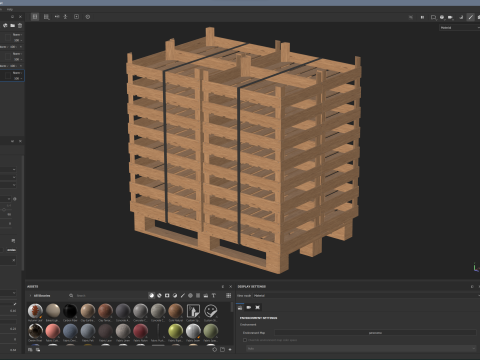Close the layers panel with its X

20,17
